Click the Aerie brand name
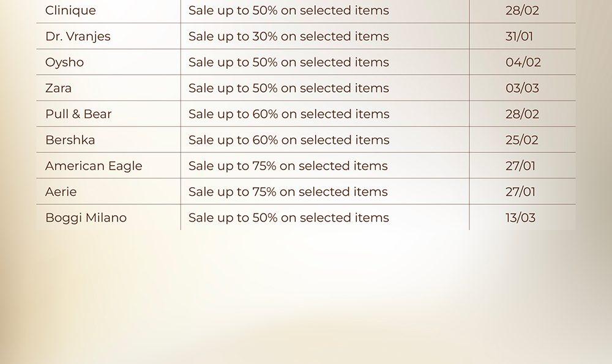 pyautogui.click(x=61, y=191)
